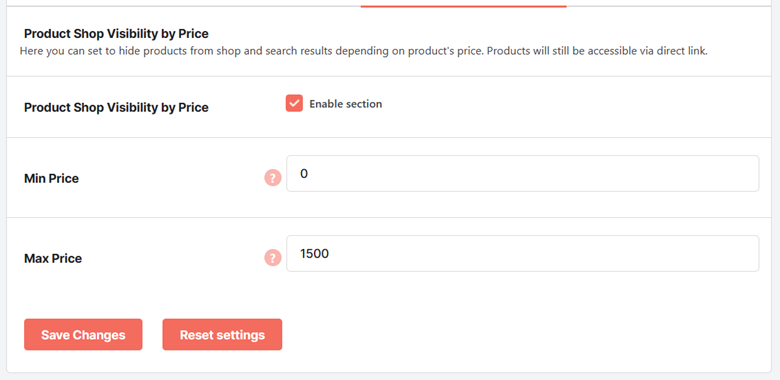780x380 pixels.
Task: Save the settings with Save Changes
Action: point(83,335)
